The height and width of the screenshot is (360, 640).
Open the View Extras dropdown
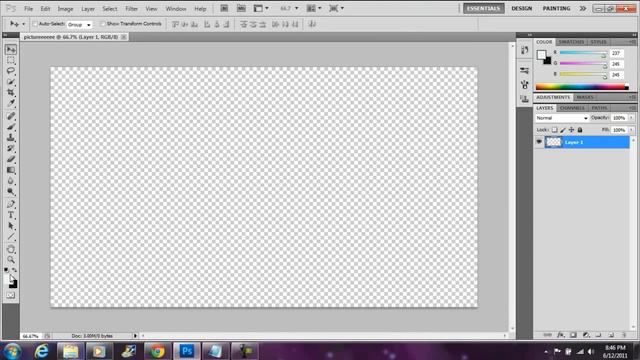(261, 8)
